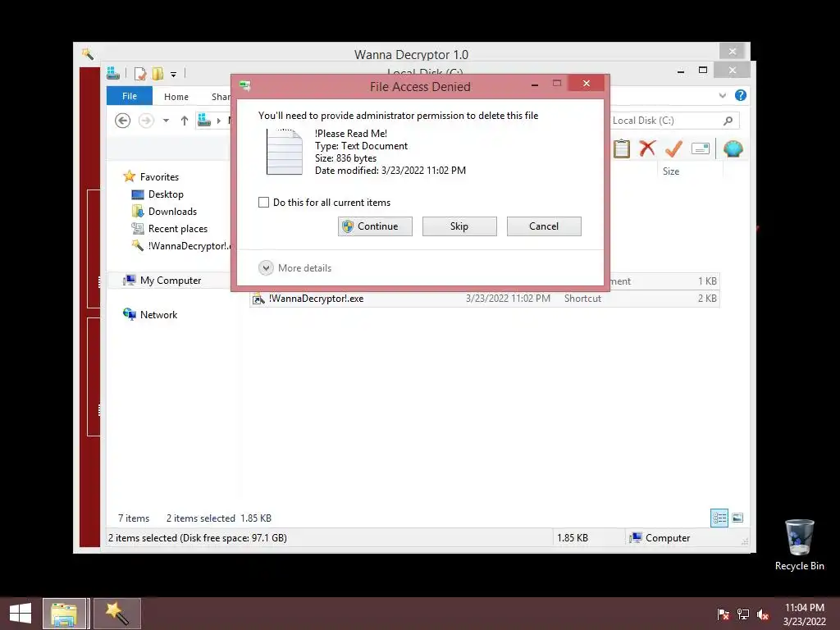Click the search magnifier icon
Screen dimensions: 840x630
pos(728,121)
